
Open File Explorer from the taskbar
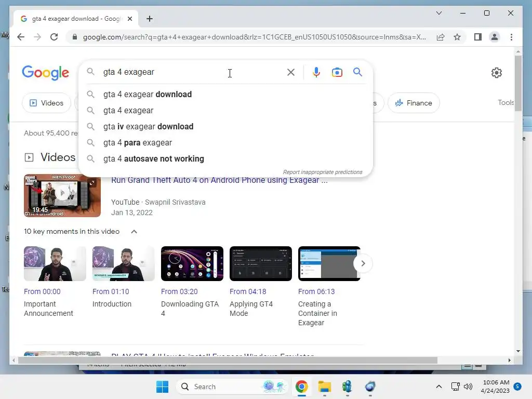[324, 387]
